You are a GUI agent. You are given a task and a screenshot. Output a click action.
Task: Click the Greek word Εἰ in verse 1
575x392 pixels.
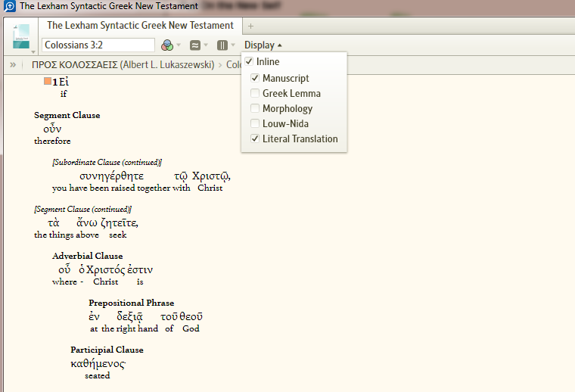point(64,82)
